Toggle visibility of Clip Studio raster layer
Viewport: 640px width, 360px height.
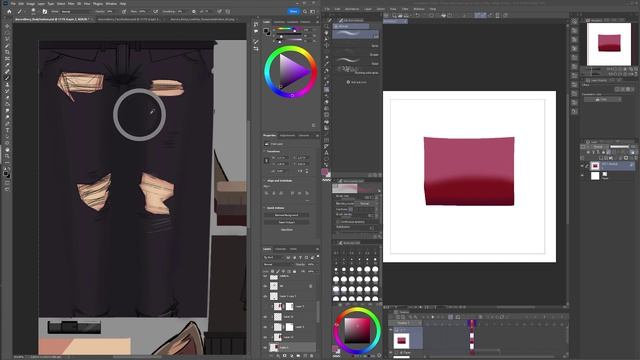coord(582,166)
